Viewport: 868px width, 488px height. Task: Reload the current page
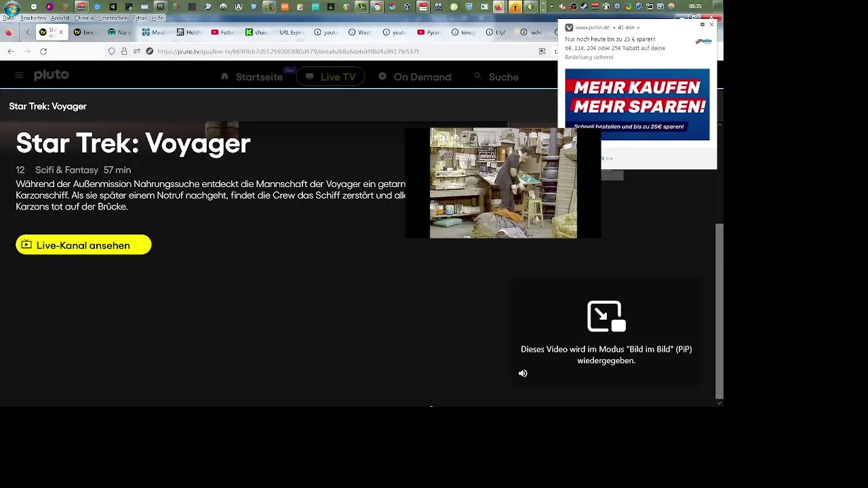pyautogui.click(x=43, y=52)
